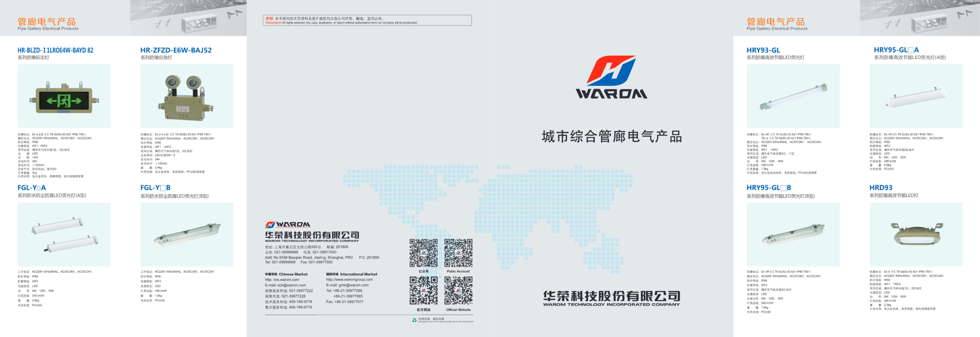Click the green recycle icon at bottom
This screenshot has width=980, height=337.
click(x=414, y=320)
